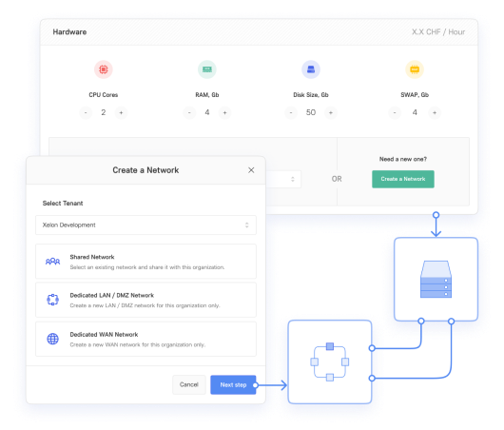Image resolution: width=504 pixels, height=430 pixels.
Task: Select Dedicated LAN / DMZ Network option
Action: 145,300
